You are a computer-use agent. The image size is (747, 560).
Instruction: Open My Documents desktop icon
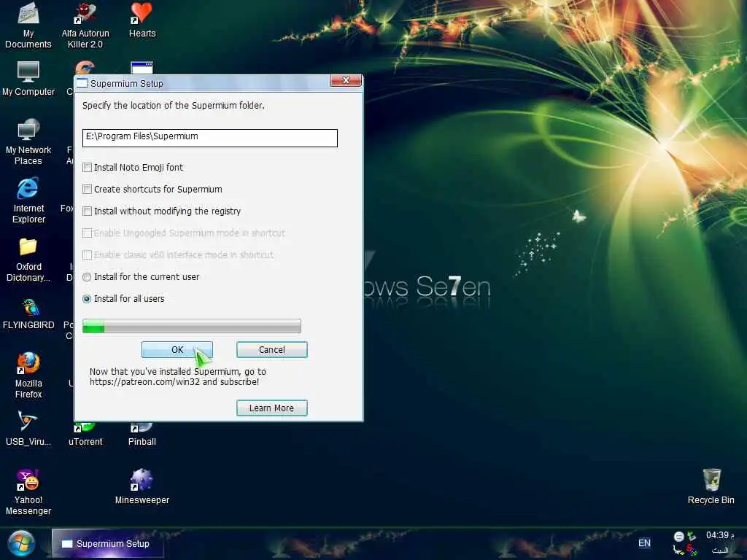28,25
